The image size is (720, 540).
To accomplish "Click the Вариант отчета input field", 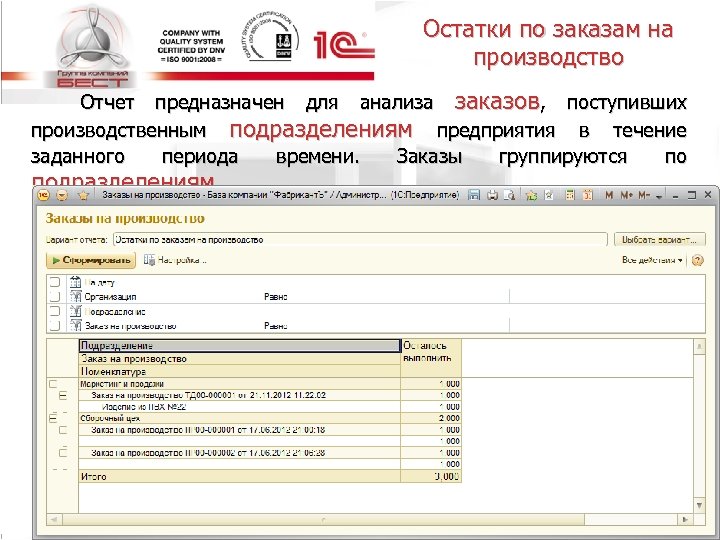I will click(360, 240).
